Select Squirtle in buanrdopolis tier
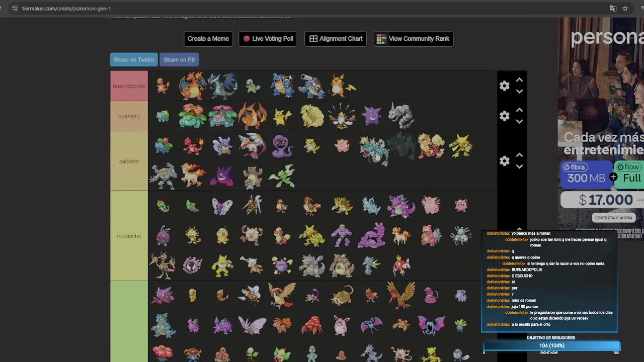Image resolution: width=644 pixels, height=362 pixels. (x=253, y=86)
